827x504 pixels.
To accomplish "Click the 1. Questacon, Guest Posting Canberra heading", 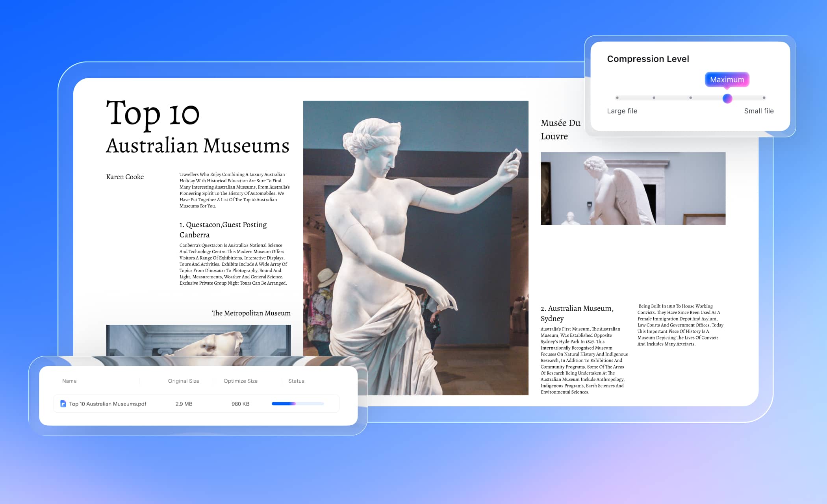I will tap(223, 230).
